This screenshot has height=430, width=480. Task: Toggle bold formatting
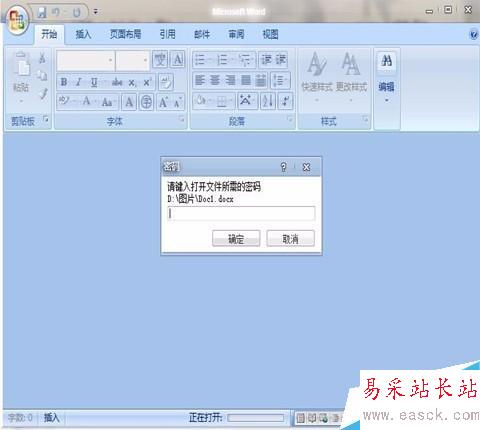[x=64, y=82]
